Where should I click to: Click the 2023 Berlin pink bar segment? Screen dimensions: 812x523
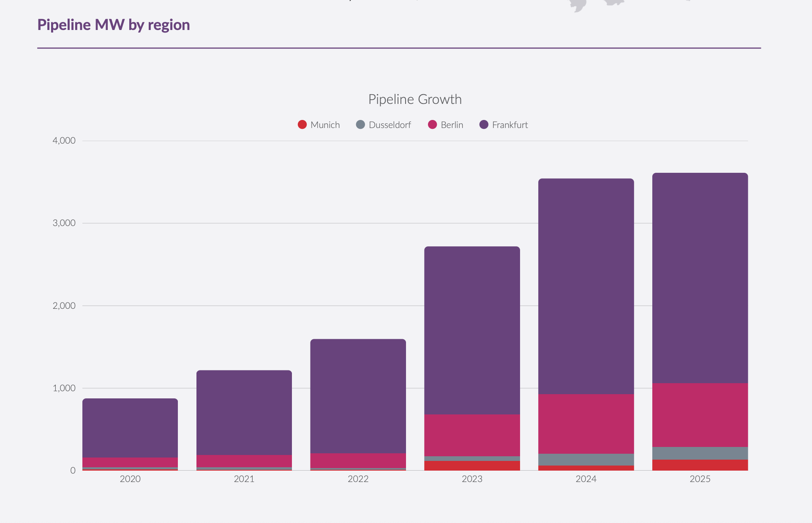pos(472,435)
